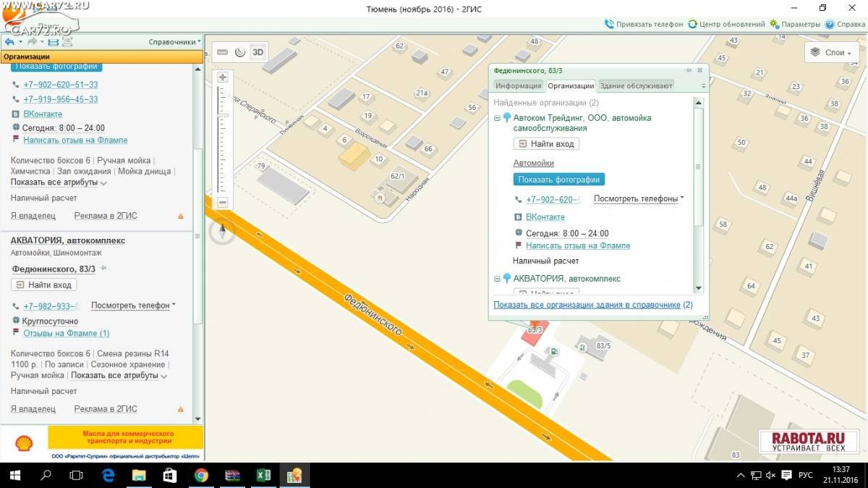Screen dimensions: 868x488
Task: Click Реклама в 2ГИС under АКВАТОРИЯ
Action: (106, 408)
